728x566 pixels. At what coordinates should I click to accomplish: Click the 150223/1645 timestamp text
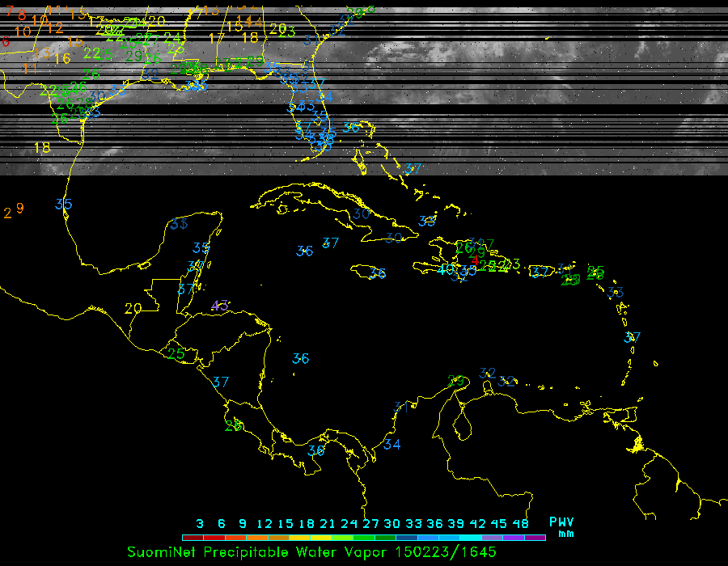point(446,551)
